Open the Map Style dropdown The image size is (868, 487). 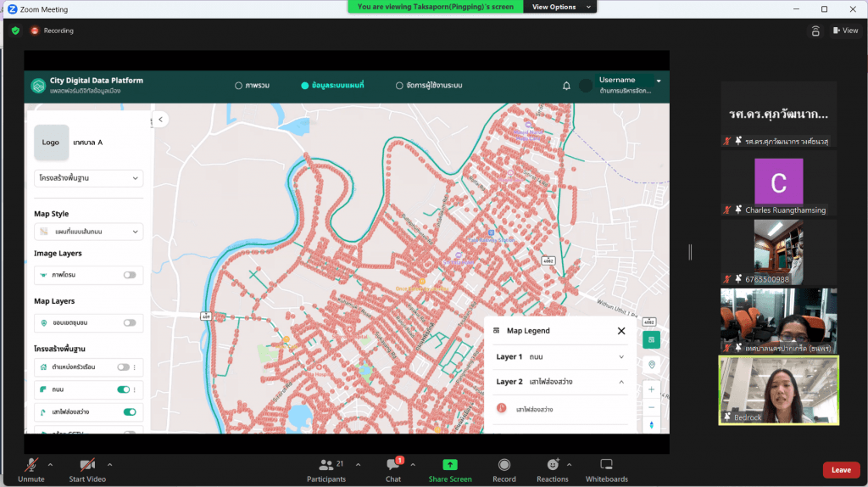click(88, 232)
